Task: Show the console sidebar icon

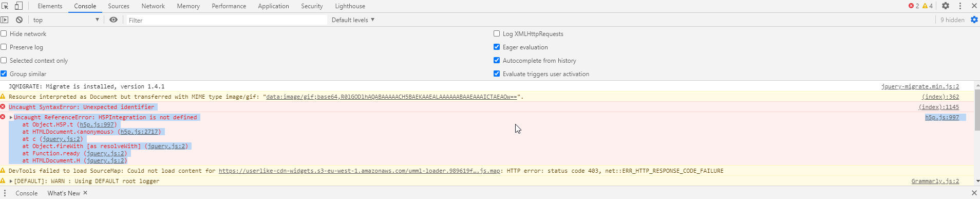Action: tap(5, 20)
